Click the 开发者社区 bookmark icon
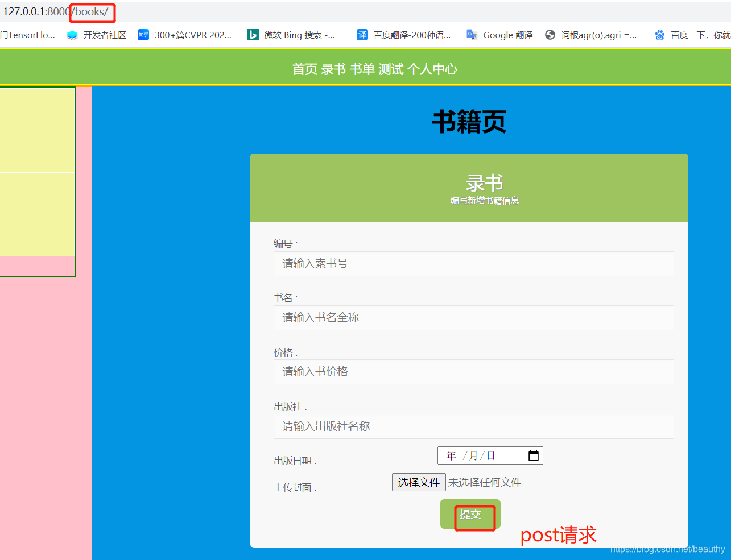 pyautogui.click(x=72, y=35)
